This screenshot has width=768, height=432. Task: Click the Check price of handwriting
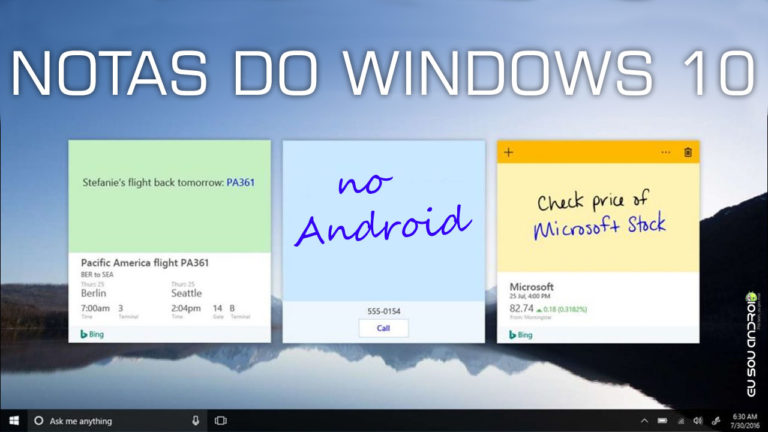click(593, 200)
